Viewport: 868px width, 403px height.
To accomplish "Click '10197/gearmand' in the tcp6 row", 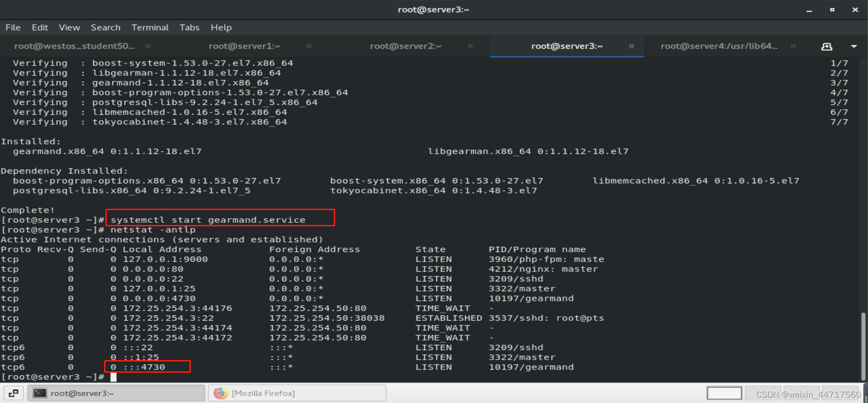I will [x=531, y=367].
